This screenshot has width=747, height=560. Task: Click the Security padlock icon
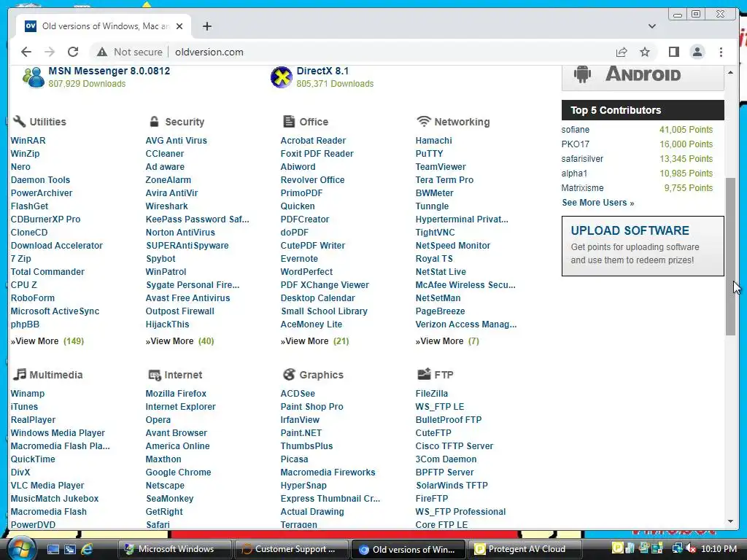(154, 121)
